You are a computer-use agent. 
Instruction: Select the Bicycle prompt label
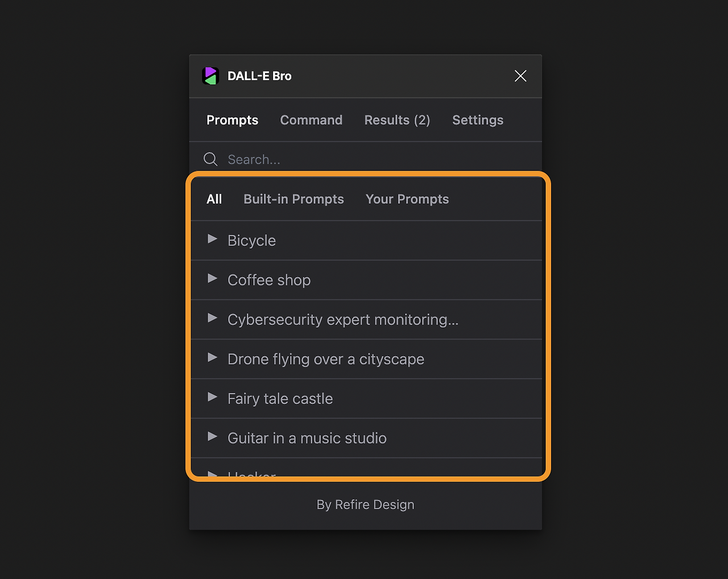click(x=251, y=241)
